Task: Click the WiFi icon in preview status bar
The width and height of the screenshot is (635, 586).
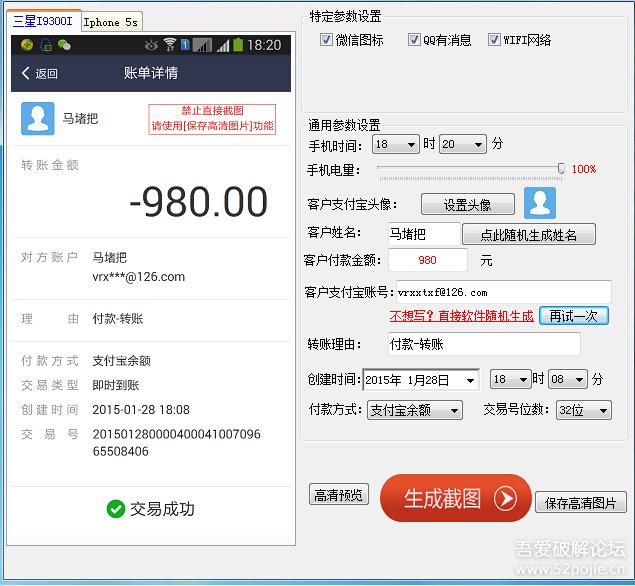Action: tap(169, 45)
